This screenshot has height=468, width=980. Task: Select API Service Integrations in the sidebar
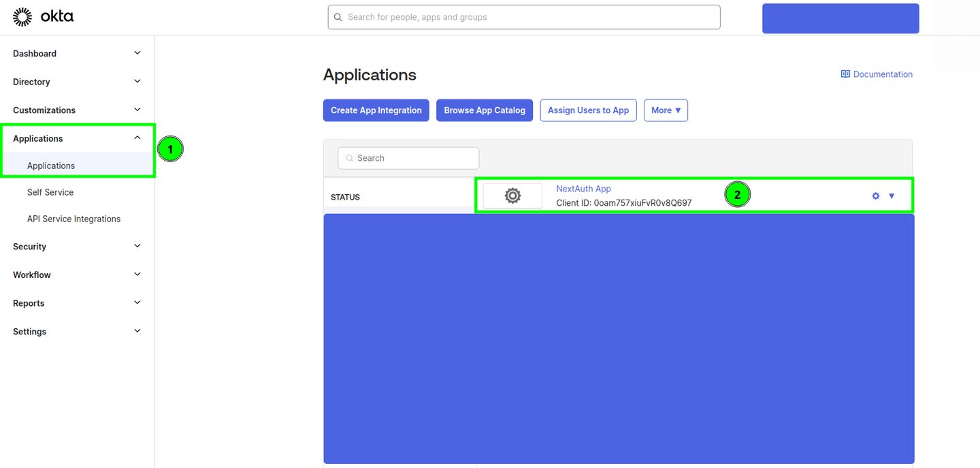click(73, 219)
